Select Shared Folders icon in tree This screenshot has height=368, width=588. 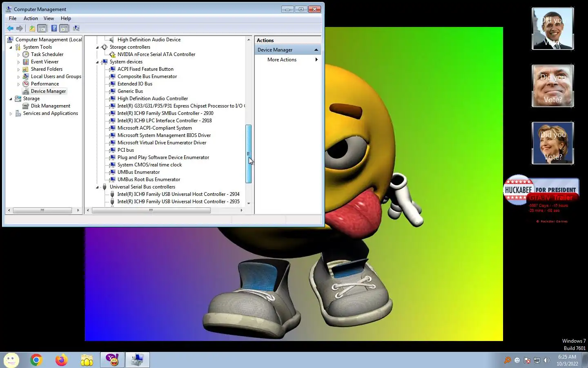(26, 69)
